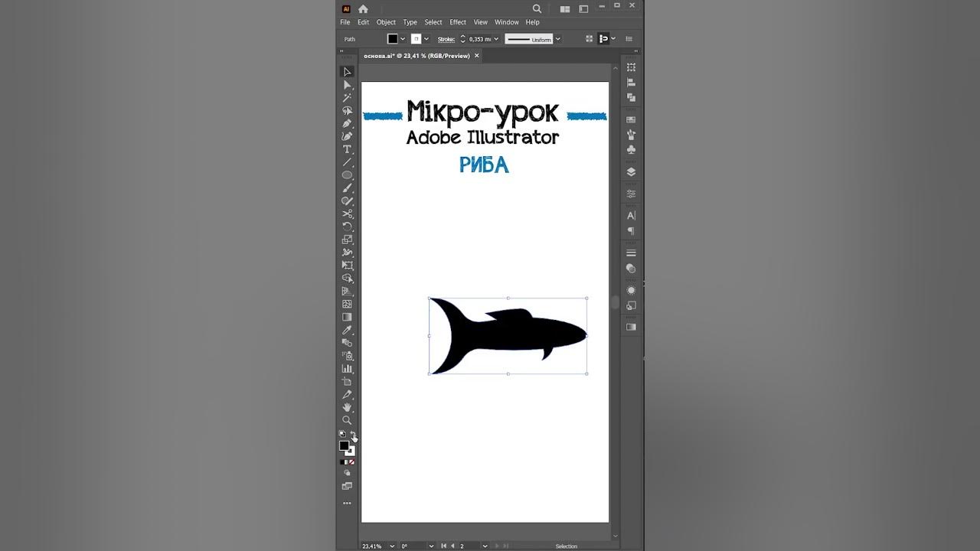Screen dimensions: 980x551
Task: Open the Edit menu
Action: click(x=364, y=22)
